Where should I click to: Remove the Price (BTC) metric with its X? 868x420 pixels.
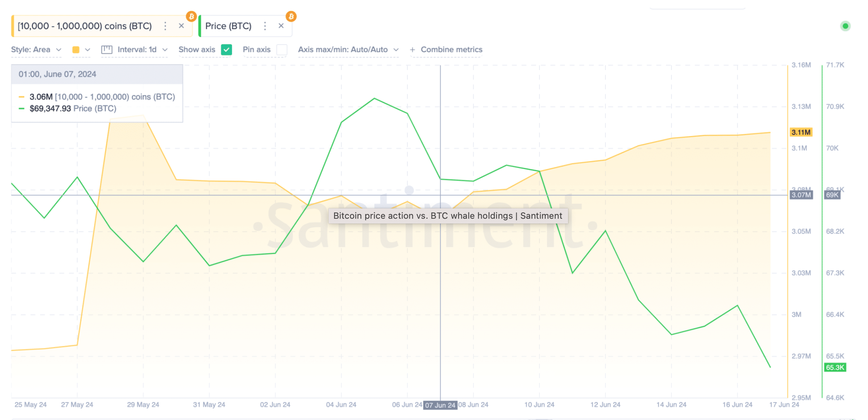point(281,25)
